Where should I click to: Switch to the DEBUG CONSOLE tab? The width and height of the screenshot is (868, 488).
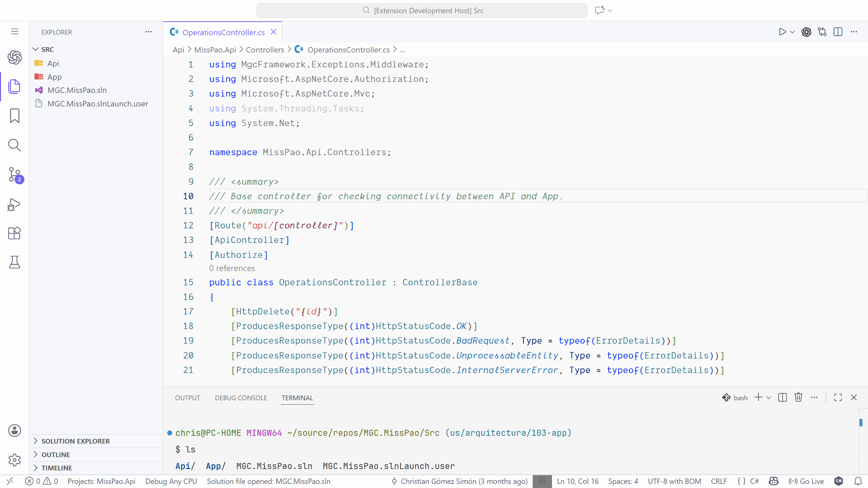[x=241, y=398]
